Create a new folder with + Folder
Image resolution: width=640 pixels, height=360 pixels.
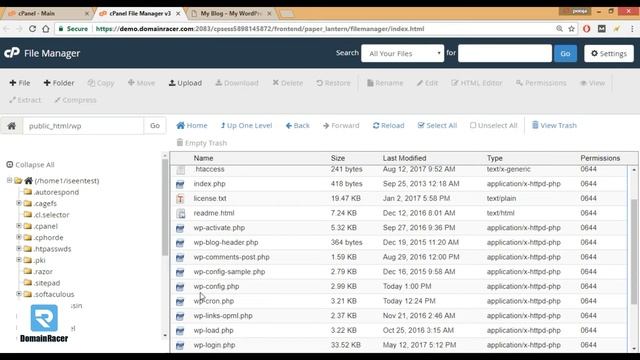pyautogui.click(x=59, y=83)
